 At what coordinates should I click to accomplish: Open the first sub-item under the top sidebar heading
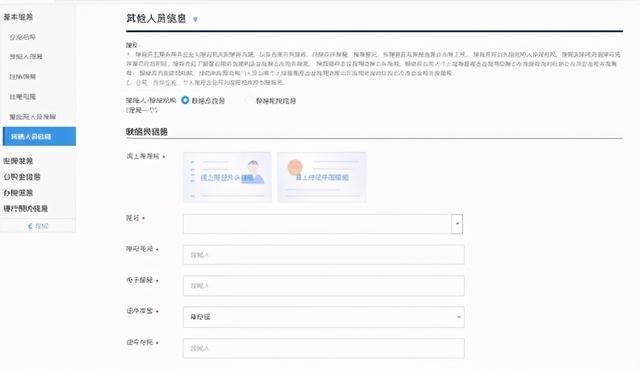tap(22, 37)
